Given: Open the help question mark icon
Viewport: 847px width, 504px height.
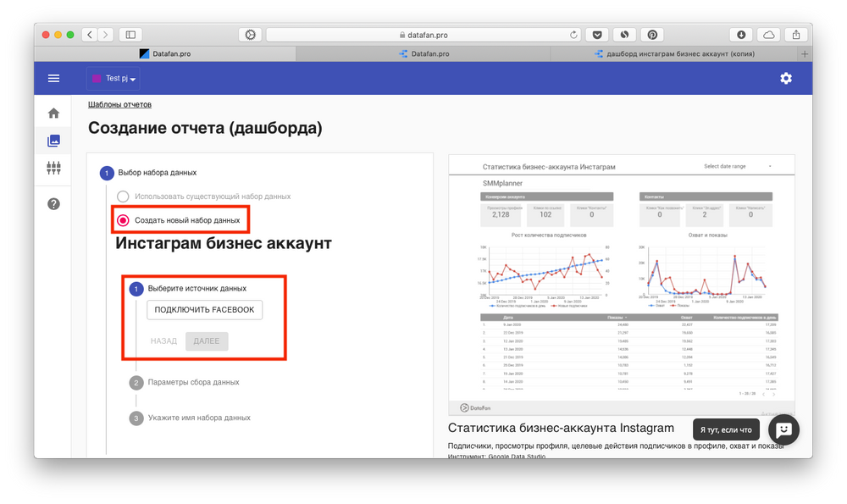Looking at the screenshot, I should 53,203.
